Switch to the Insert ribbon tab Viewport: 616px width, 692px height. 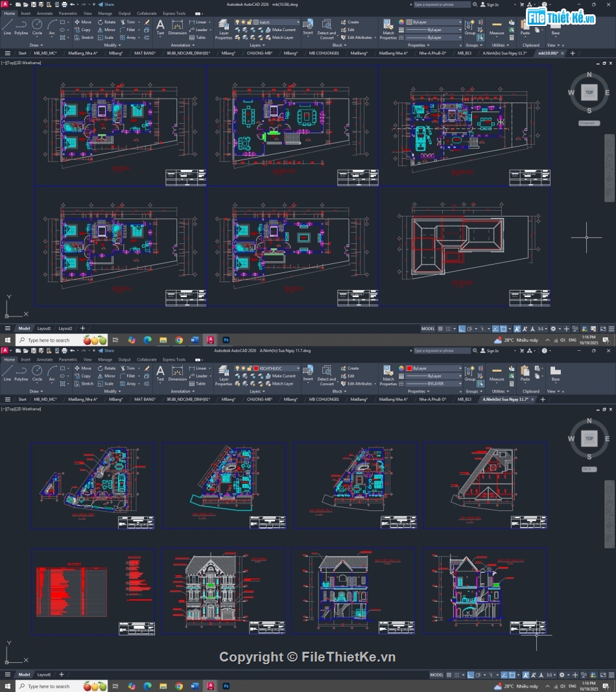click(x=25, y=13)
